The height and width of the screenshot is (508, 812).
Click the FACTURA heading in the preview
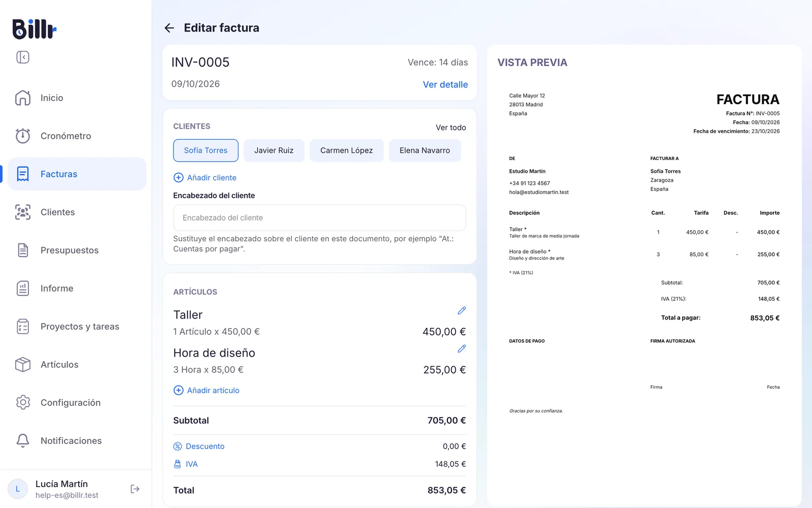pyautogui.click(x=748, y=99)
